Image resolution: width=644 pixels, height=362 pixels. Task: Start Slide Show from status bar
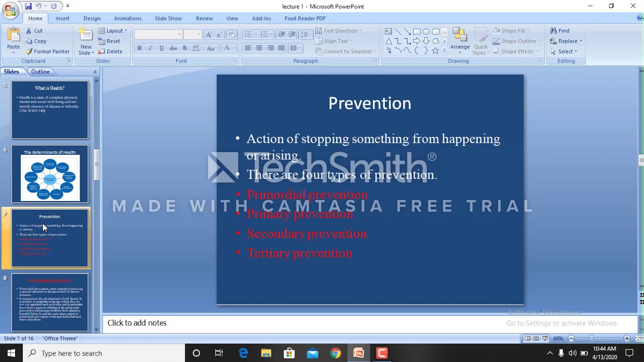545,338
